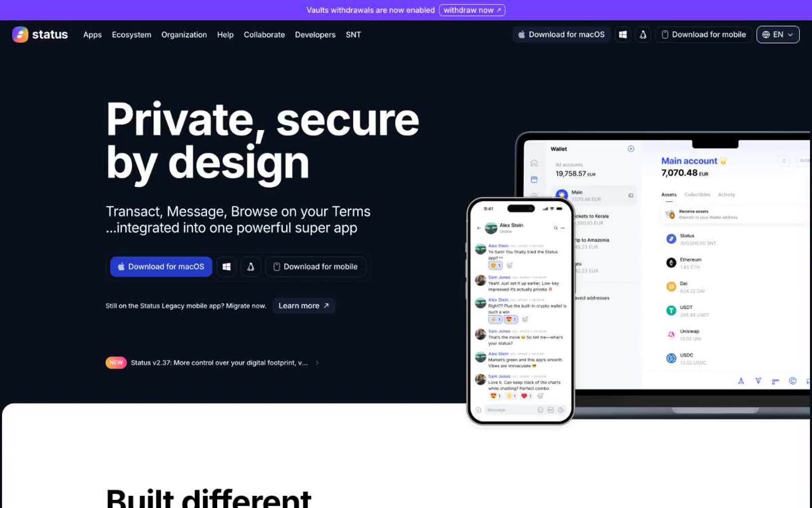Viewport: 812px width, 508px height.
Task: Open the Developers menu item
Action: click(x=315, y=35)
